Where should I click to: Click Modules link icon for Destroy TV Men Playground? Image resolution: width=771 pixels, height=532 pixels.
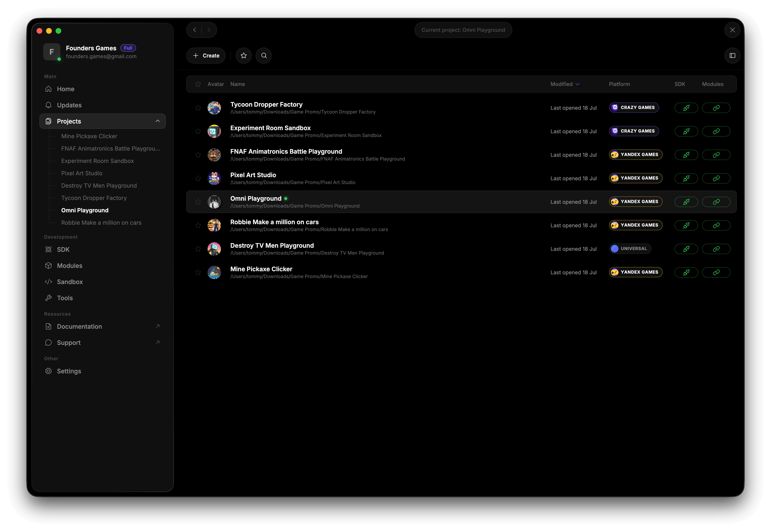click(716, 249)
